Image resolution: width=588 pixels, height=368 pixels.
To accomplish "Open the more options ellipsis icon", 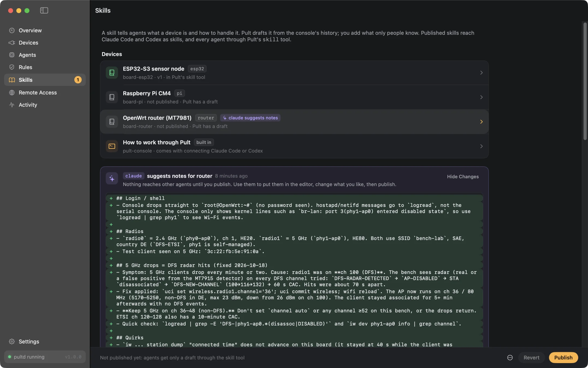I will (510, 357).
